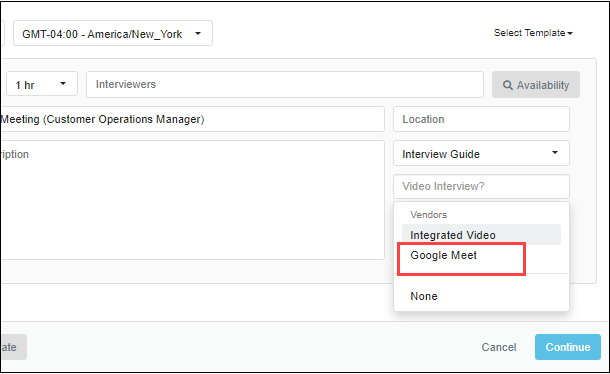This screenshot has width=610, height=374.
Task: Click the meeting title field for Customer Operations Manager
Action: (x=192, y=119)
